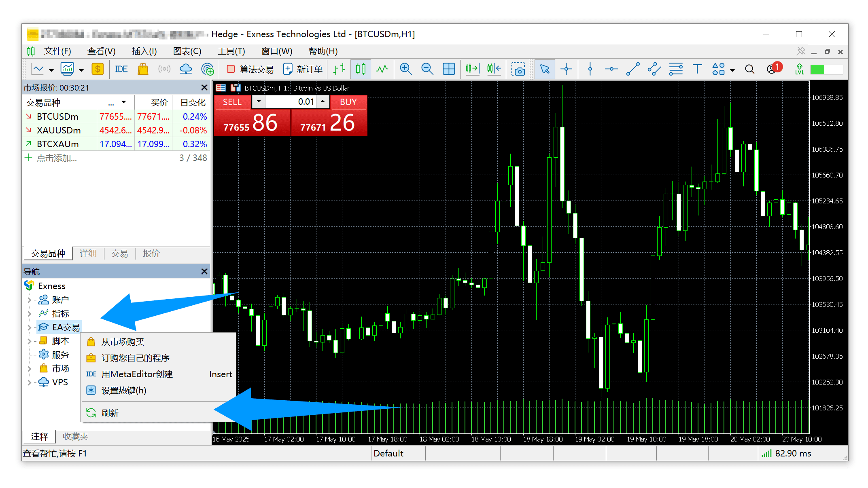Open the search magnifier icon
The width and height of the screenshot is (868, 488).
click(749, 70)
